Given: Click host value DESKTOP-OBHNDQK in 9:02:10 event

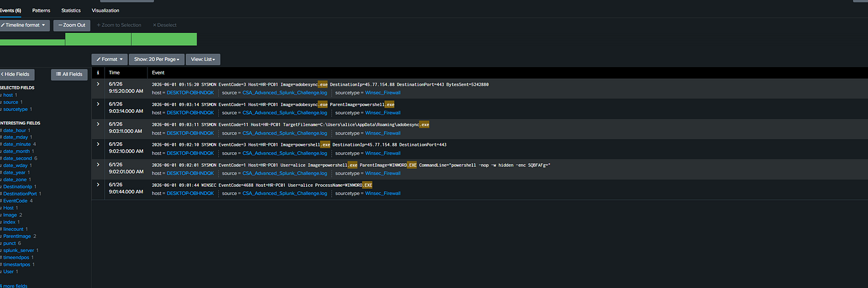Looking at the screenshot, I should click(190, 153).
